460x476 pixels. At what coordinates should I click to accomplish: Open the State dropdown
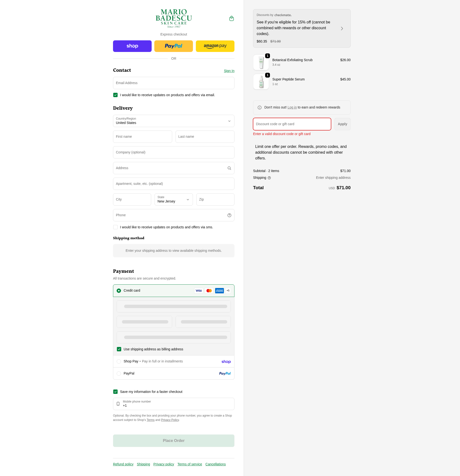click(174, 199)
